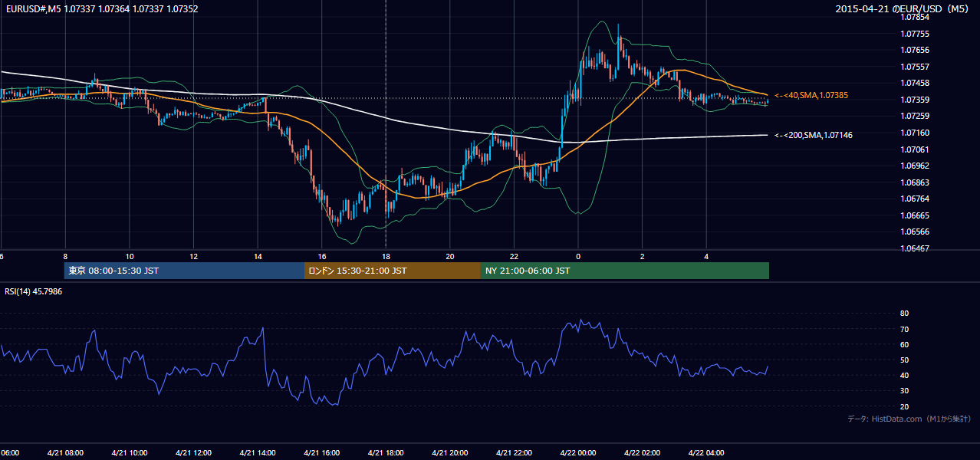Click the RSI(14) 45.7986 indicator label
Viewport: 980px width, 460px height.
pos(33,291)
